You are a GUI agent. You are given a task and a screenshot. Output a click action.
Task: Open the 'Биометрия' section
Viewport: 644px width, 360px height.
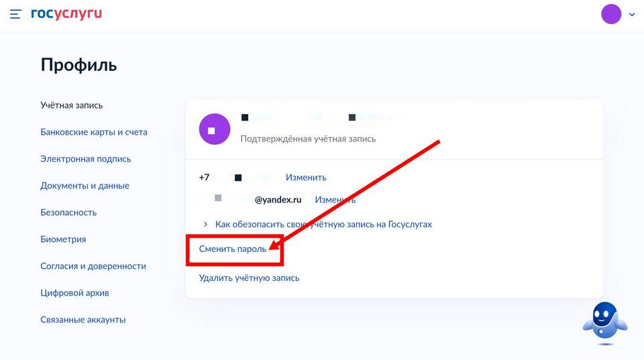pos(63,239)
